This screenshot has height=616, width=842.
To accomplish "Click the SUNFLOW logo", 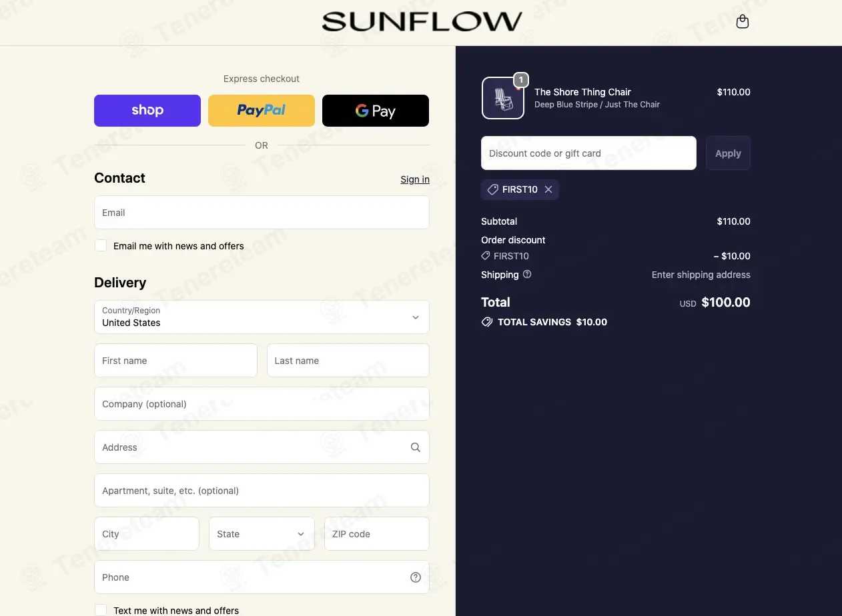I will click(422, 21).
